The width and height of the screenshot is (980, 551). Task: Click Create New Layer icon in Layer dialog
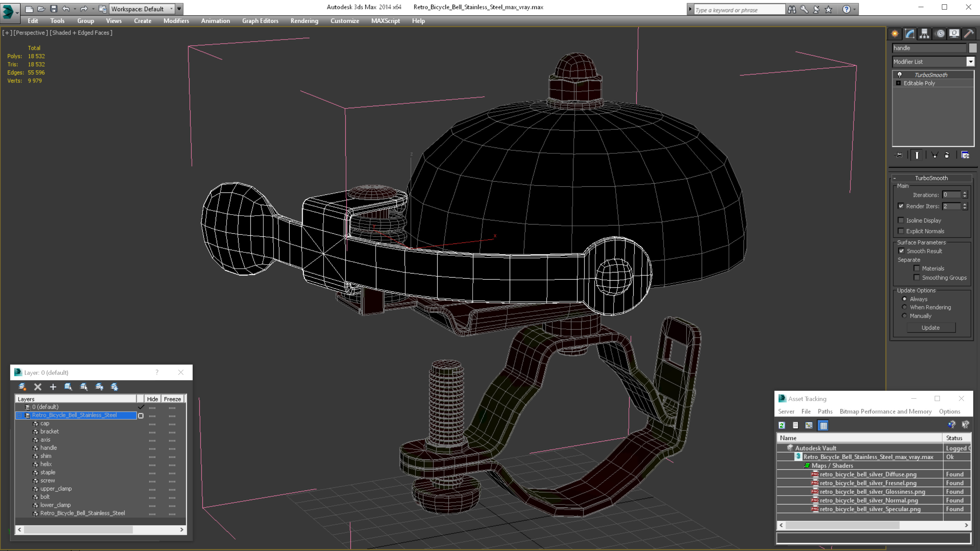(22, 387)
